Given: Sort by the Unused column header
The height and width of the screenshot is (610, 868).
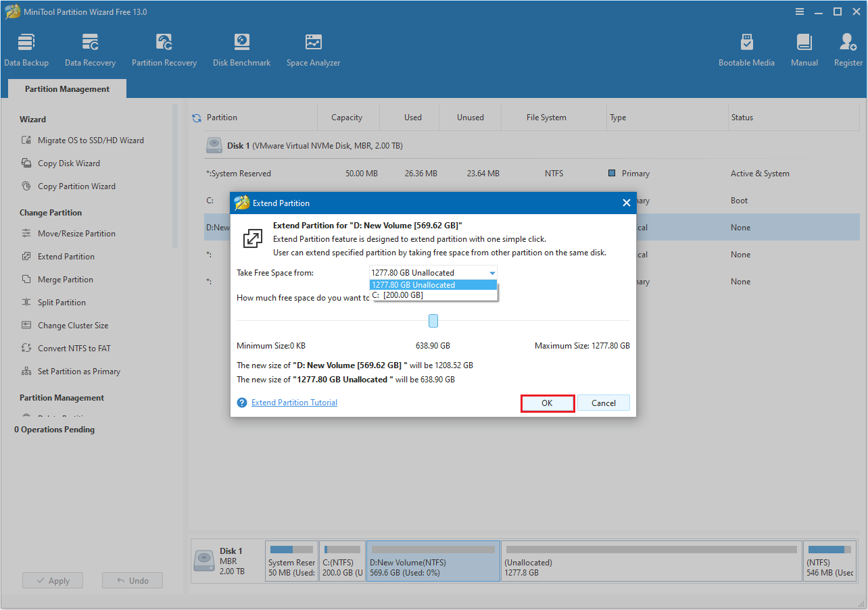Looking at the screenshot, I should (471, 118).
